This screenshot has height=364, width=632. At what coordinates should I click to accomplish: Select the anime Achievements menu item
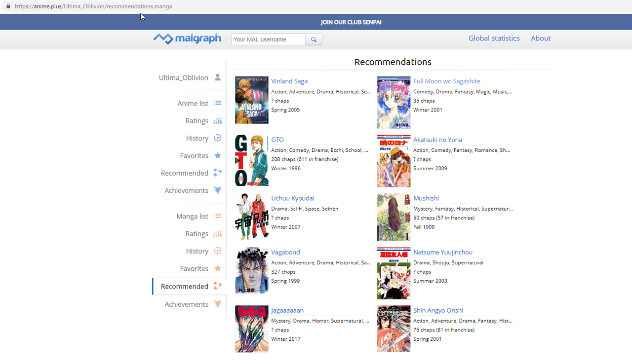pyautogui.click(x=186, y=190)
